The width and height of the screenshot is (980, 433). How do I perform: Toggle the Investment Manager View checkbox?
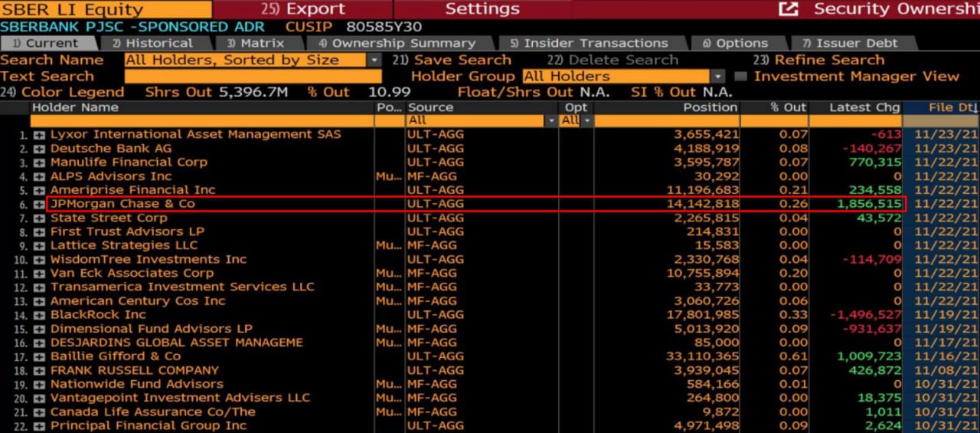click(x=740, y=76)
